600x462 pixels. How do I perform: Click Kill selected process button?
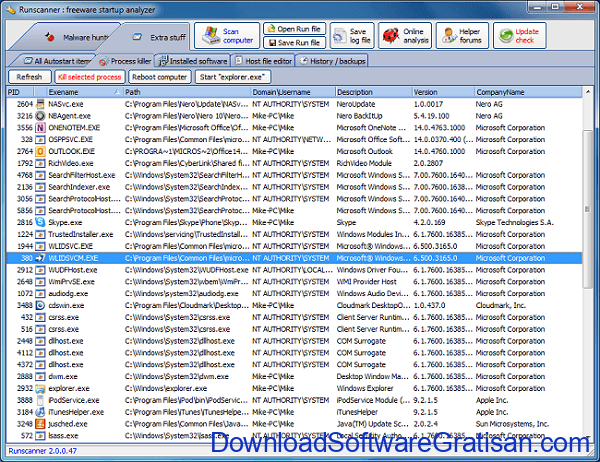coord(90,77)
